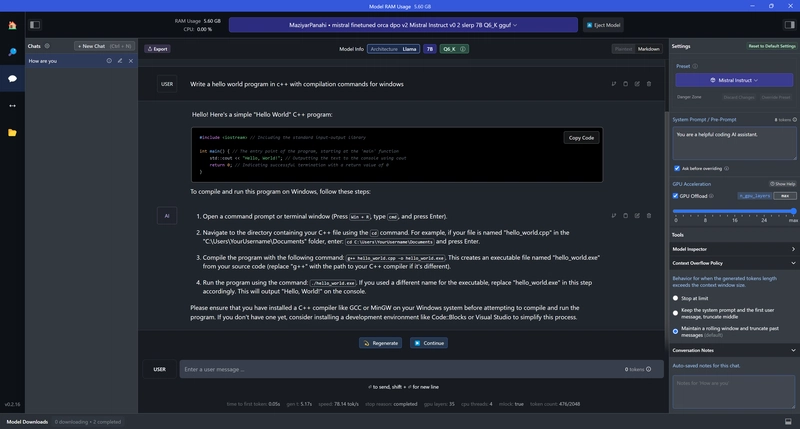Uncheck Ask before overriding checkbox
The image size is (800, 429).
[677, 168]
